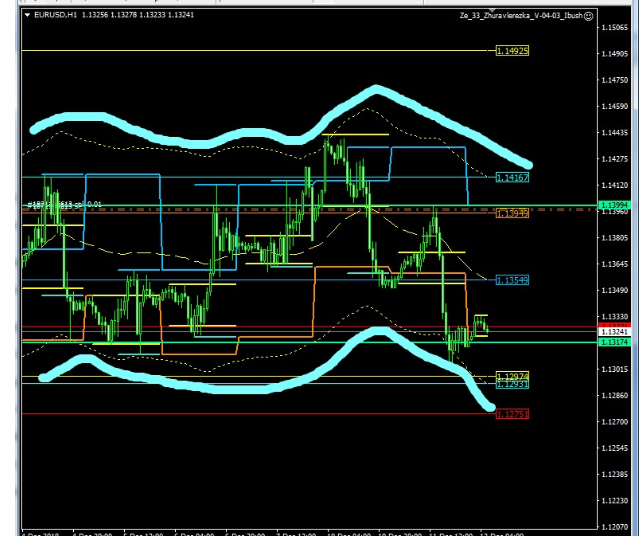The width and height of the screenshot is (643, 537).
Task: Click the date scale along chart bottom
Action: (x=300, y=531)
